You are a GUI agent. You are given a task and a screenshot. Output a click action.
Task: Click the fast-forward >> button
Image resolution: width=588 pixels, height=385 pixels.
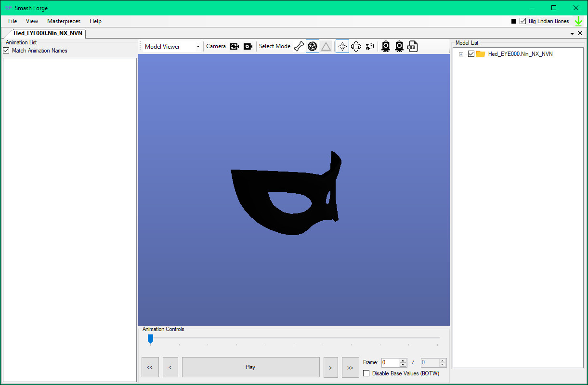(x=350, y=367)
